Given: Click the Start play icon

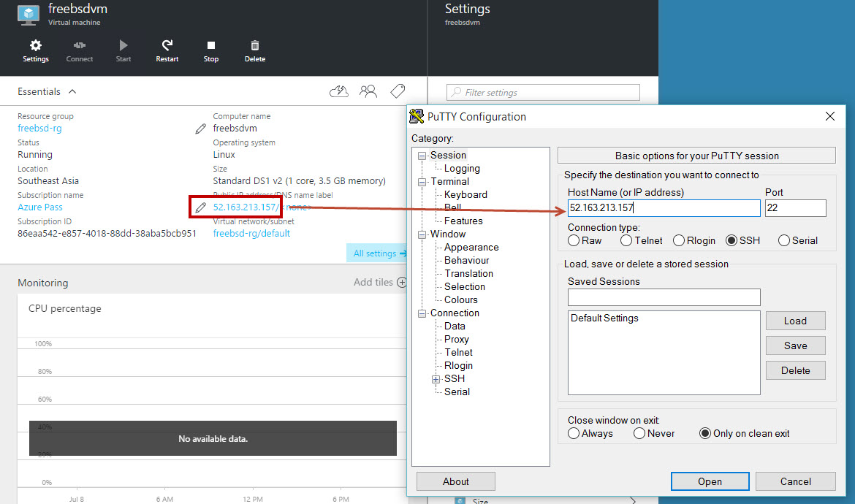Looking at the screenshot, I should [x=123, y=45].
